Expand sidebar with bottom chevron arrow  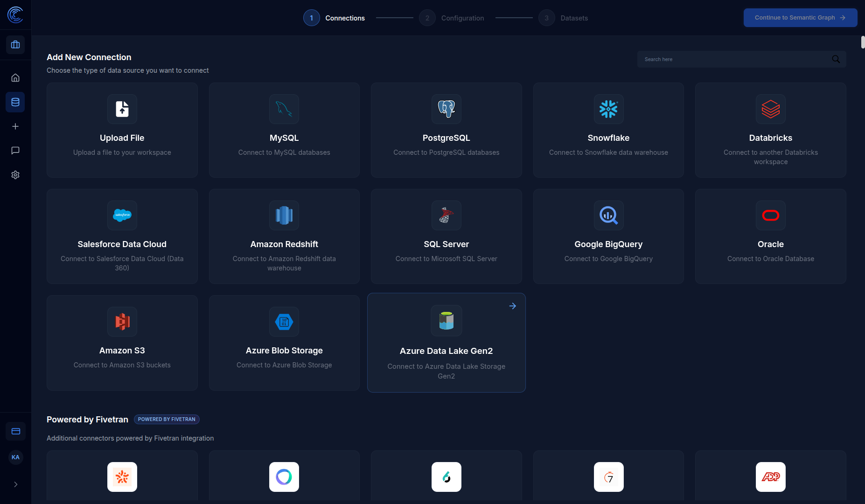[x=15, y=484]
